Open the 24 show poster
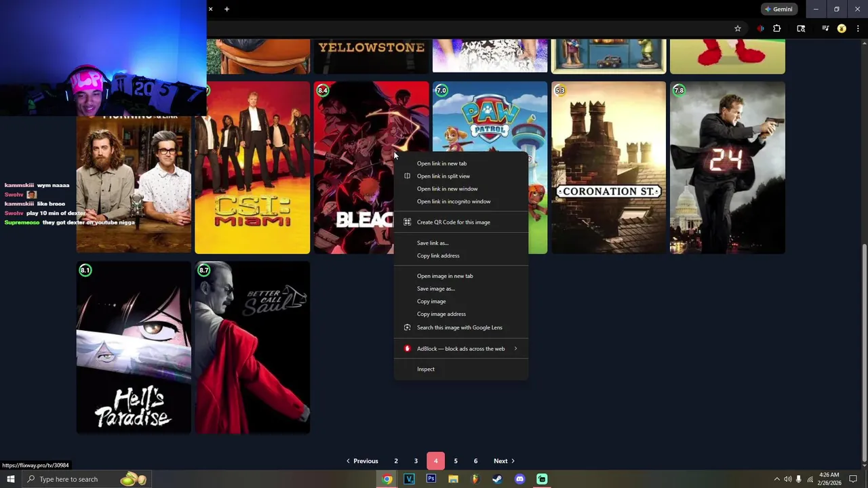 click(x=727, y=167)
